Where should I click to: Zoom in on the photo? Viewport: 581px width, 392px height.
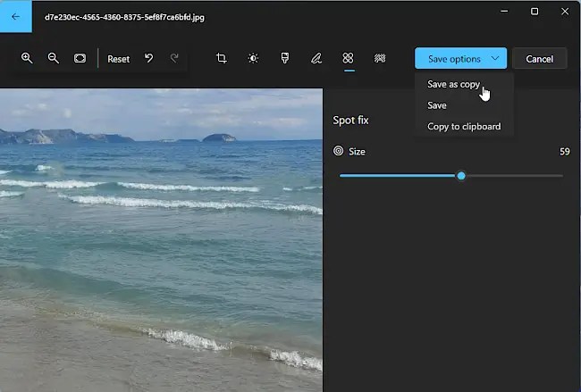pyautogui.click(x=27, y=58)
